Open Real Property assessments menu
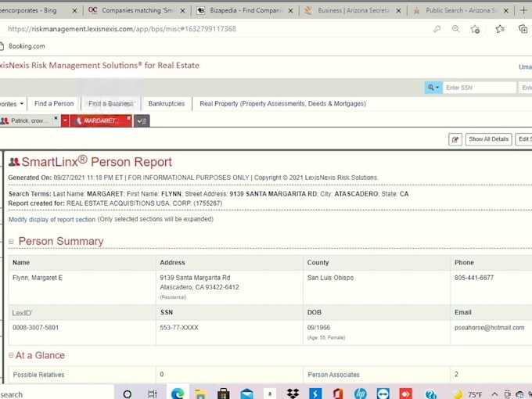The height and width of the screenshot is (399, 532). click(x=282, y=104)
